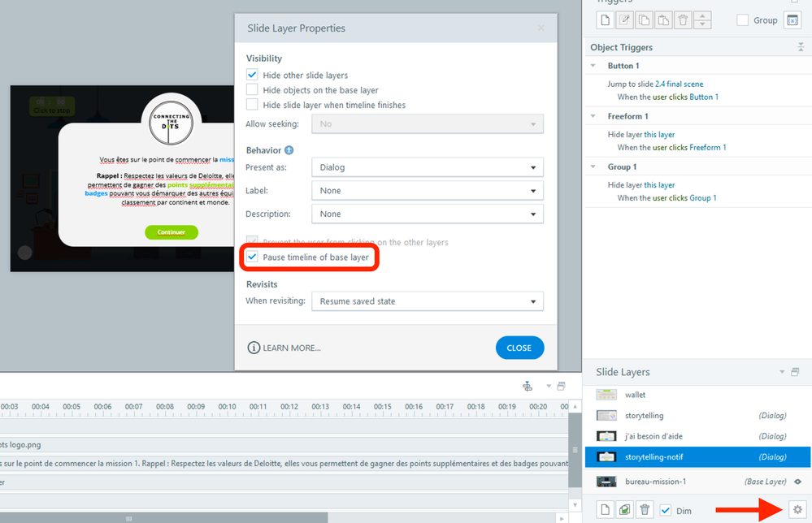Open the Label dropdown
Screen dimensions: 812x523
coord(428,190)
